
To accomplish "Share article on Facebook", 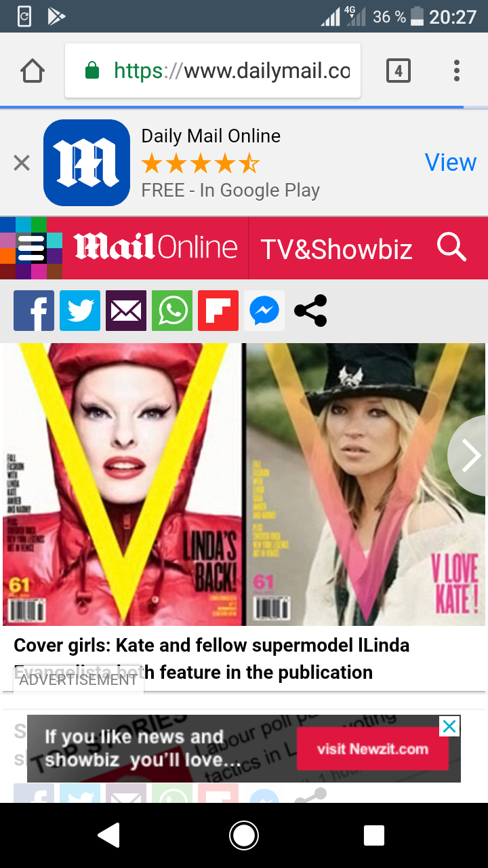I will tap(34, 311).
